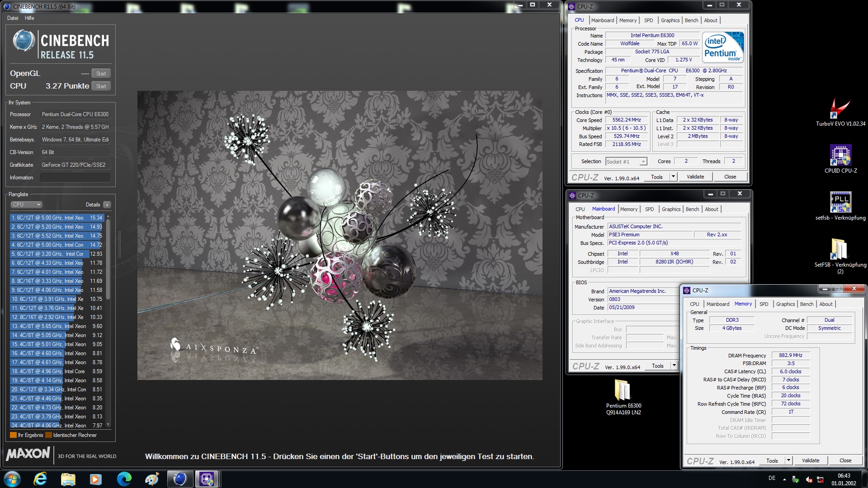
Task: Start the CPU benchmark
Action: coord(101,86)
